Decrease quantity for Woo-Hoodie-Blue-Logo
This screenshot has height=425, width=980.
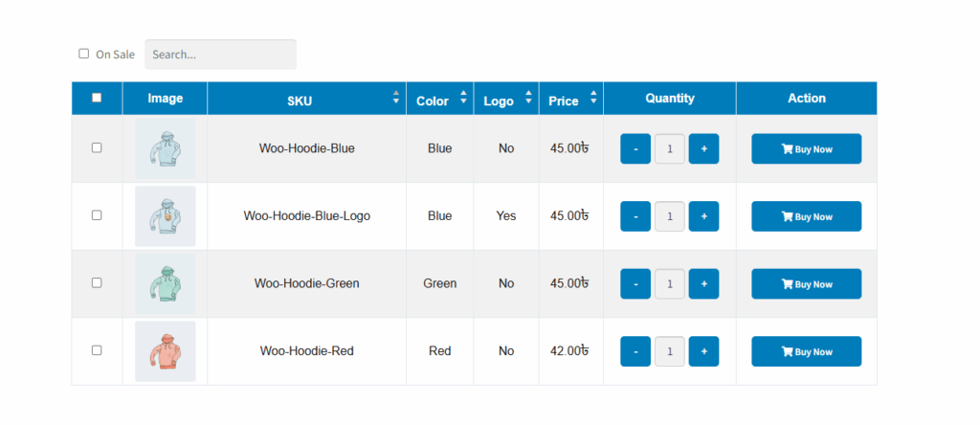pos(635,216)
